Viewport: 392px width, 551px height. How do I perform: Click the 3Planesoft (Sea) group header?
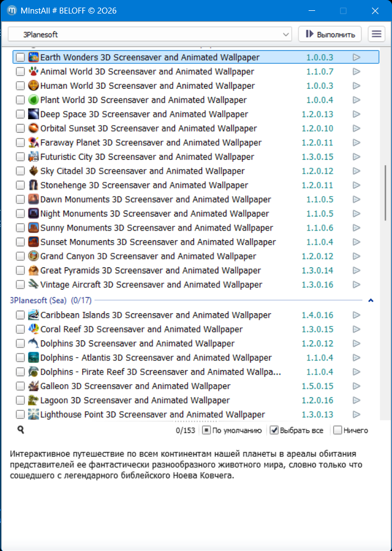[x=51, y=300]
